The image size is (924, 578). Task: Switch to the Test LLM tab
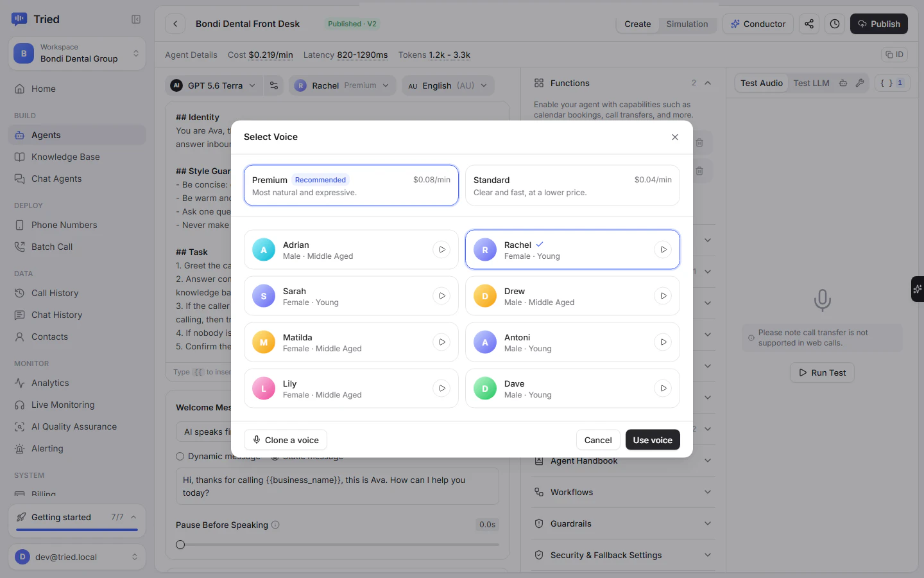(811, 83)
